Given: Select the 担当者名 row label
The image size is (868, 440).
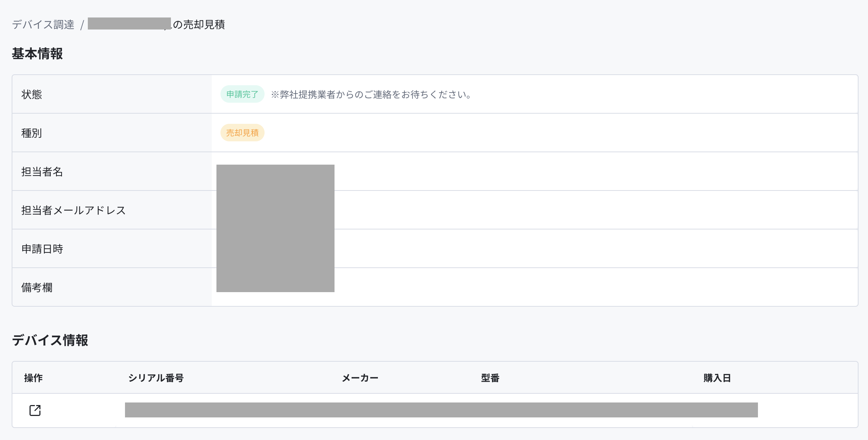Looking at the screenshot, I should 42,172.
